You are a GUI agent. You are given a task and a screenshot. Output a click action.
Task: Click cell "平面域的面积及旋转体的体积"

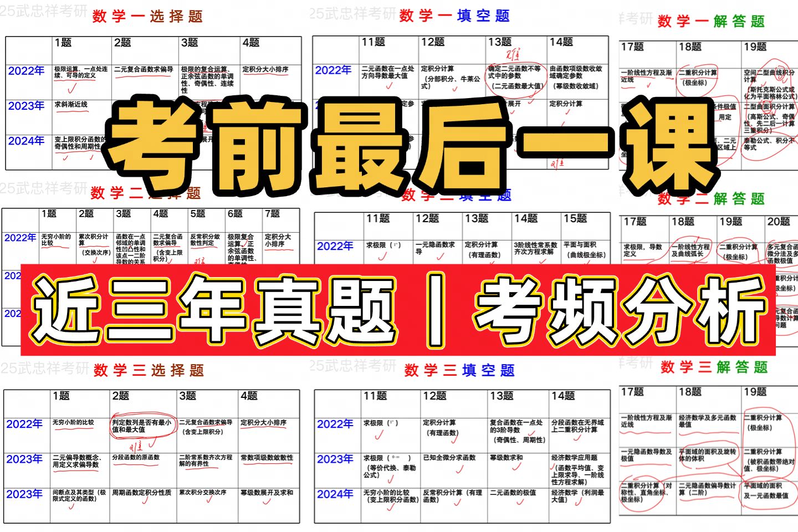(x=708, y=455)
